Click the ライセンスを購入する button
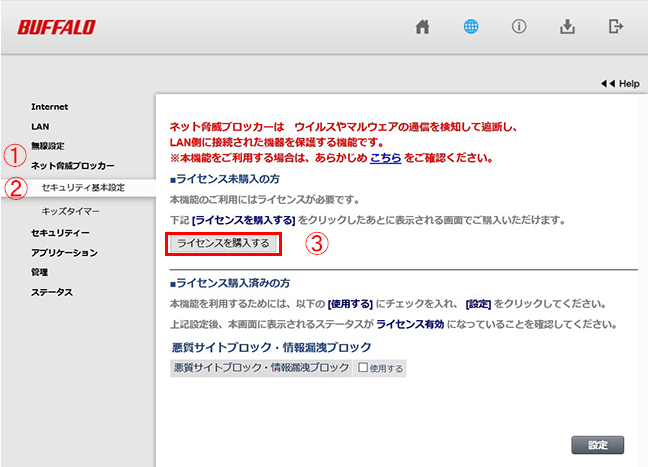 (222, 243)
